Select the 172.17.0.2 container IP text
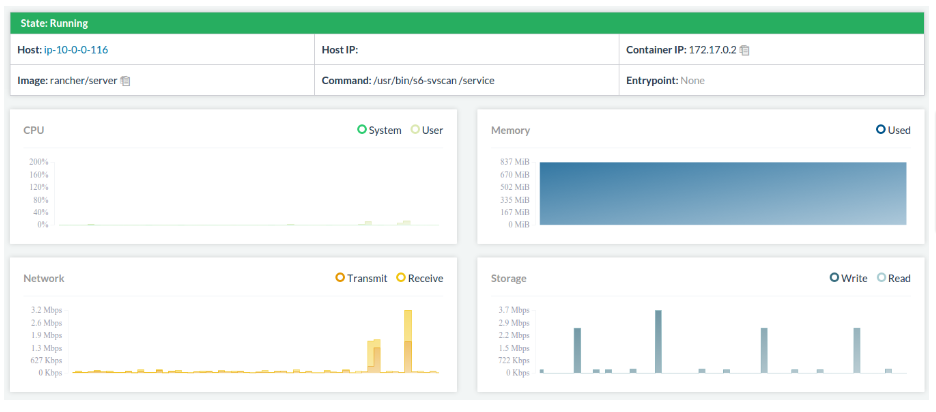This screenshot has width=936, height=412. tap(712, 50)
